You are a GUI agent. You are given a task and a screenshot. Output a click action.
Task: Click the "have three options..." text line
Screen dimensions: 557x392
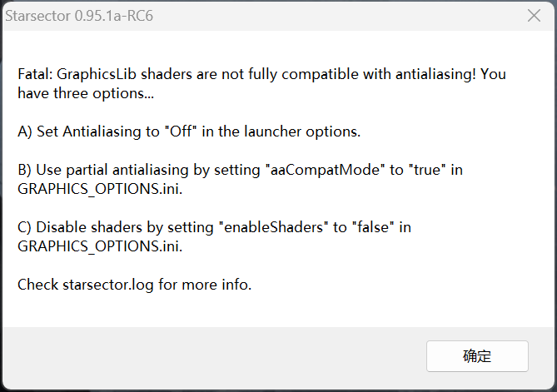tap(86, 93)
